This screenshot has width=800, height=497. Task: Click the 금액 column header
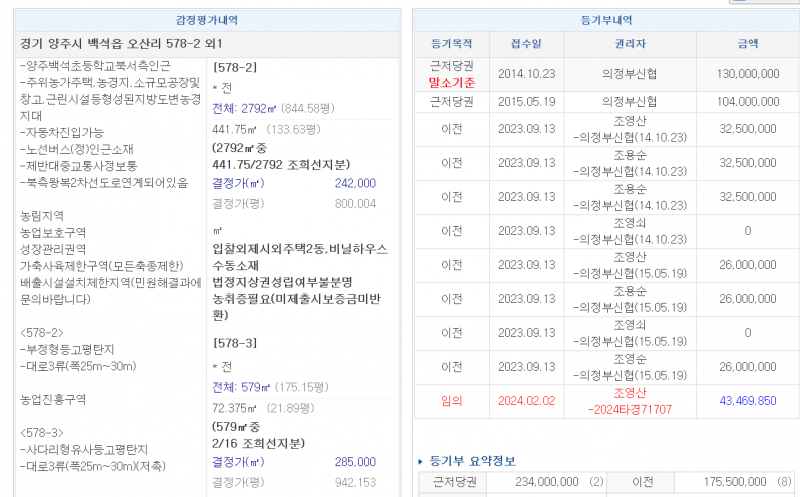748,44
